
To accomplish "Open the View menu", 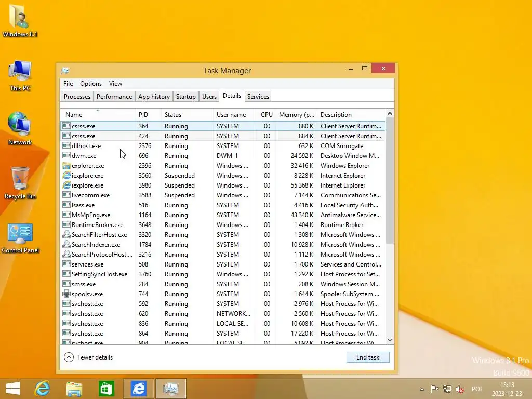I will [x=115, y=84].
